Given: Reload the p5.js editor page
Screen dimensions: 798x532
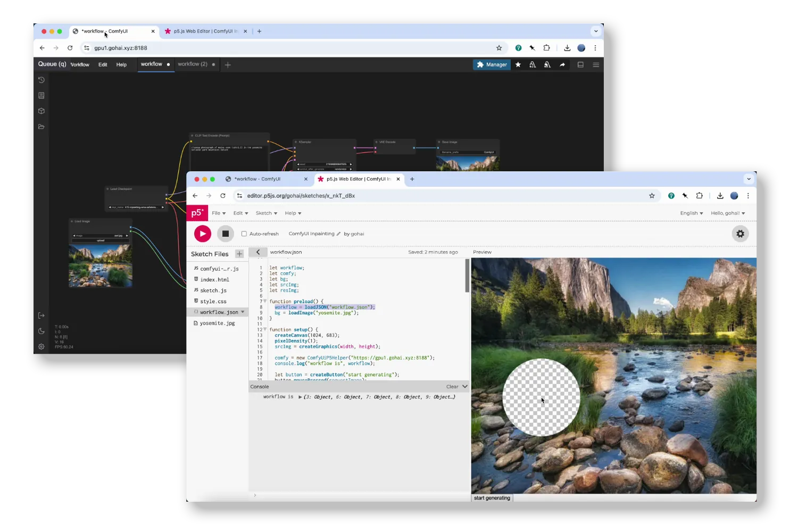Looking at the screenshot, I should pos(223,196).
